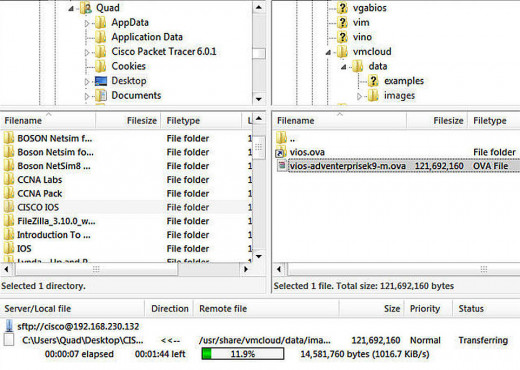The height and width of the screenshot is (370, 520).
Task: Click the sftp server icon in queue
Action: pos(9,326)
